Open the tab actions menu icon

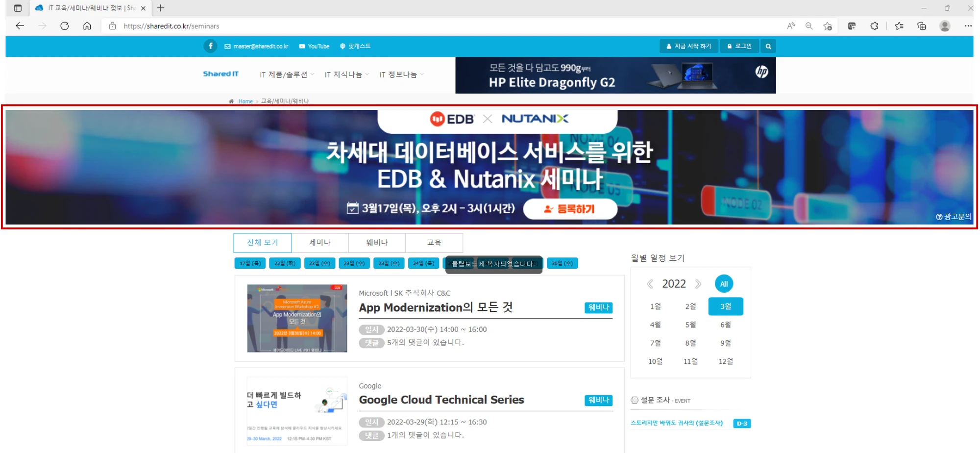tap(18, 8)
